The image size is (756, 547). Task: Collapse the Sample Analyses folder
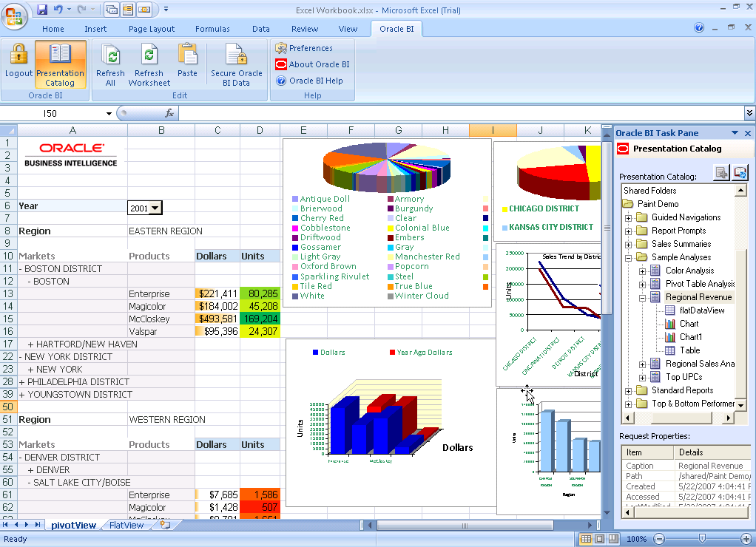[x=628, y=258]
